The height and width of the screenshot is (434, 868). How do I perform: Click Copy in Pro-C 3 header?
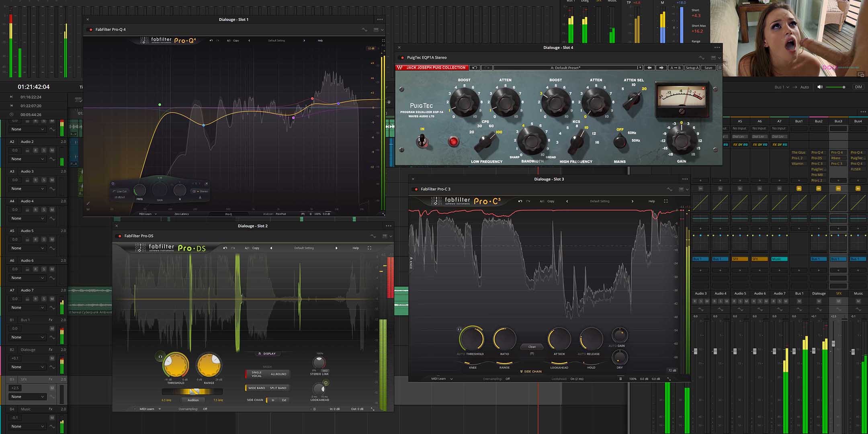pyautogui.click(x=551, y=201)
